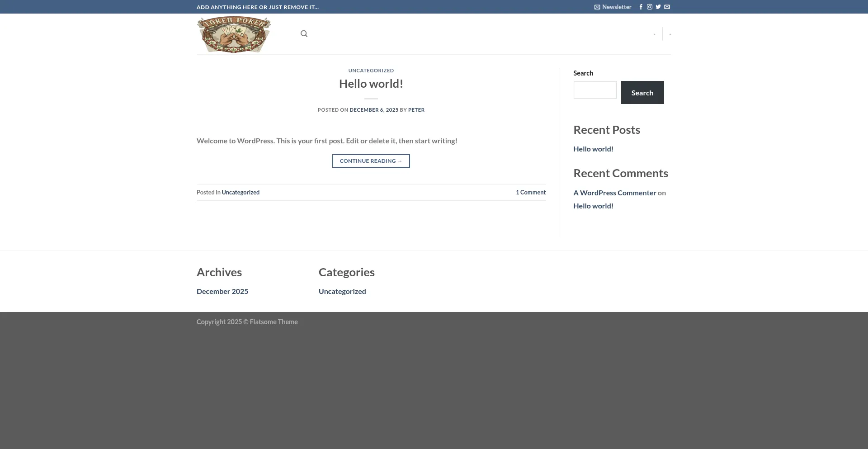
Task: Open the Facebook social icon link
Action: point(641,7)
